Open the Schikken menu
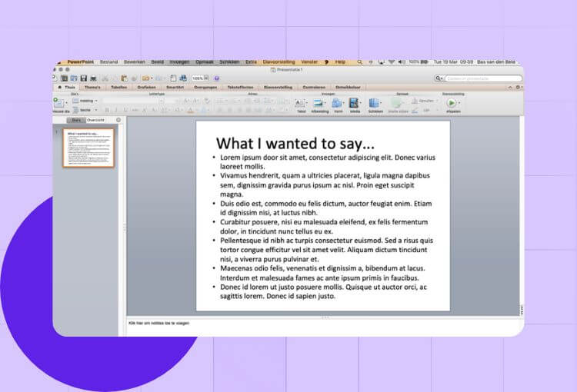This screenshot has width=577, height=392. pos(229,61)
